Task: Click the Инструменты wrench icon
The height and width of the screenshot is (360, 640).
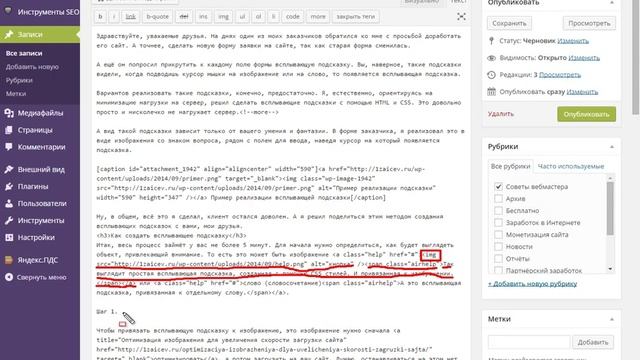Action: pos(9,220)
